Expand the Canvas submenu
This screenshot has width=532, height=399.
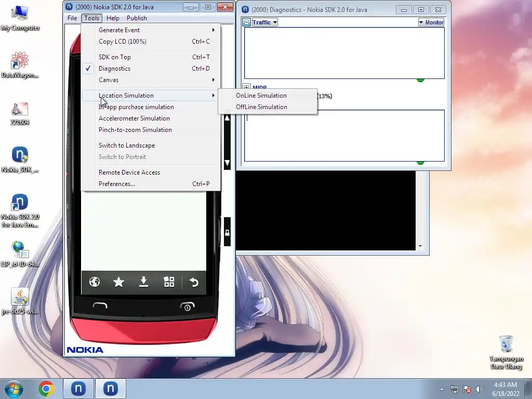coord(151,80)
